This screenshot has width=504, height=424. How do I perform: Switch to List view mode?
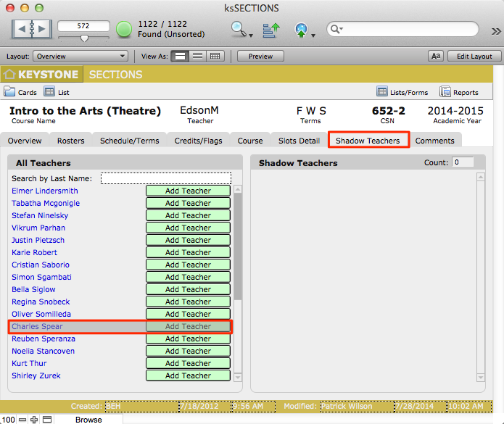(x=197, y=57)
